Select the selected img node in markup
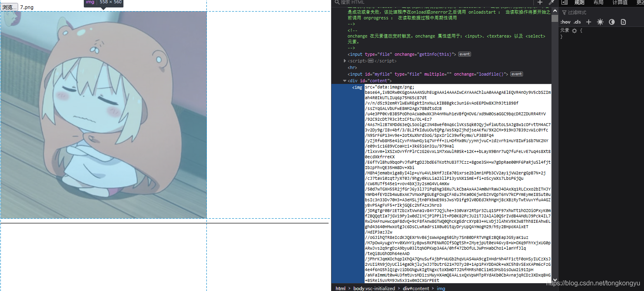Screen dimensions: 644x291 point(357,87)
